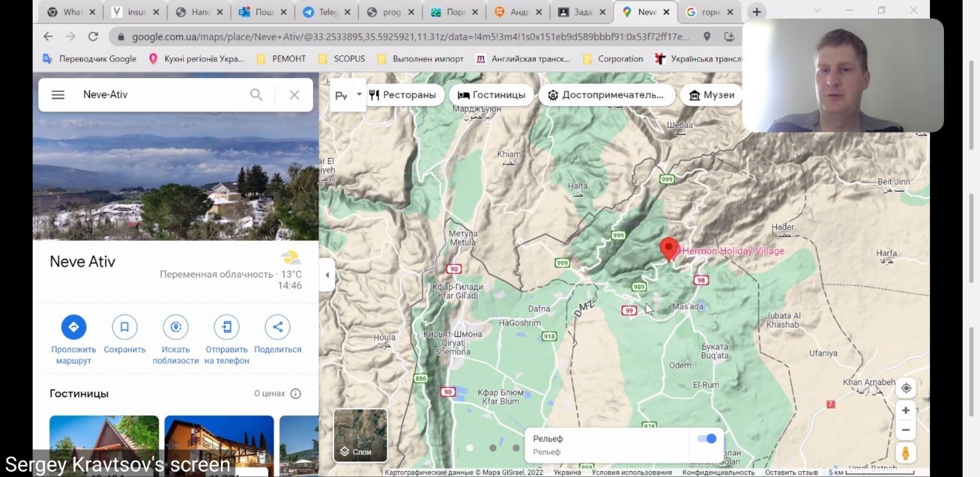980x477 pixels.
Task: Select the Street View pegman
Action: click(905, 453)
